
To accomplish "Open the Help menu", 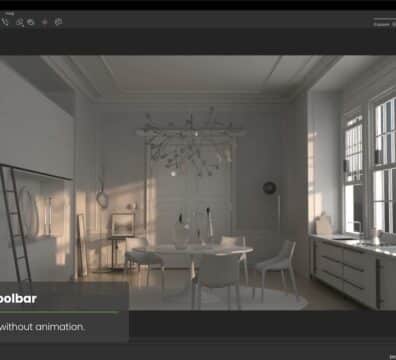I will click(9, 14).
